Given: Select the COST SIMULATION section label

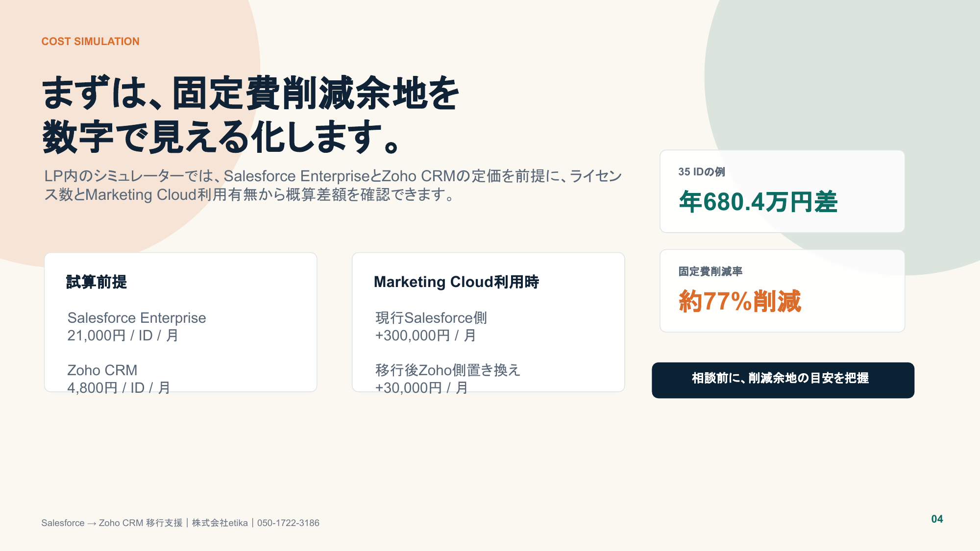Looking at the screenshot, I should tap(90, 42).
